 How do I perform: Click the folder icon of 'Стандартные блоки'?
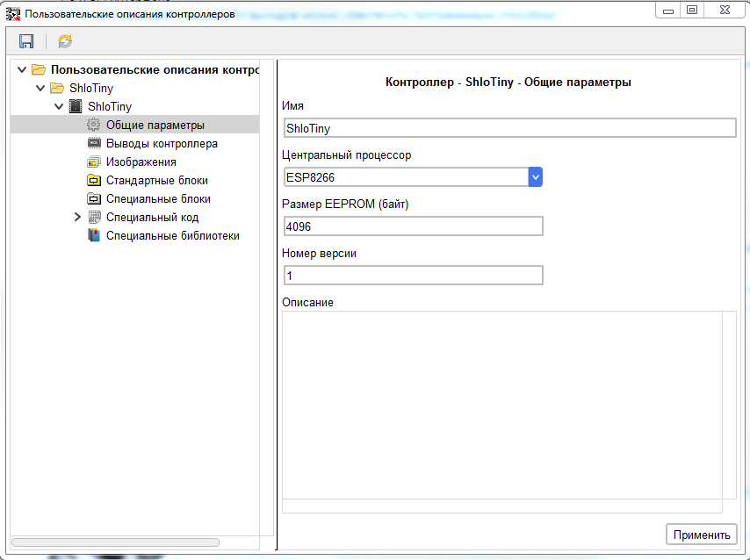tap(94, 180)
